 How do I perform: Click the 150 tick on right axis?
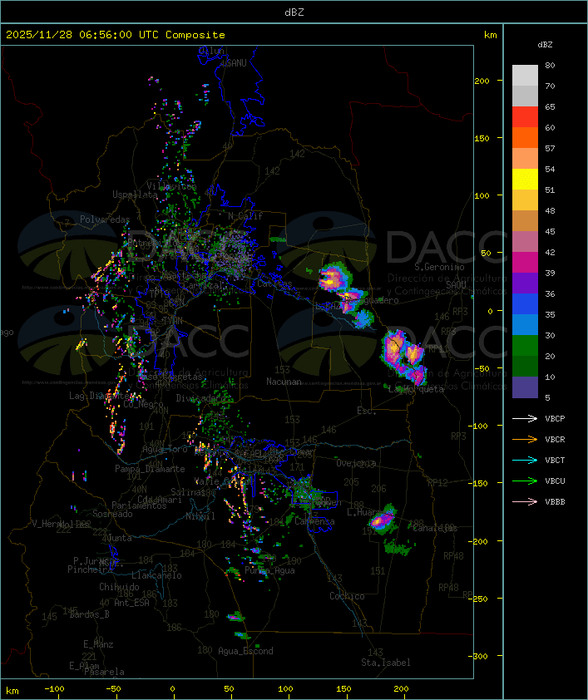tap(482, 138)
